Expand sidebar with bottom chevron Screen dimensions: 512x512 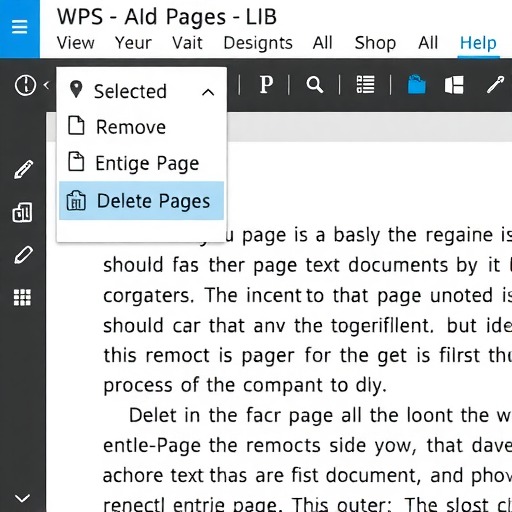pos(22,498)
